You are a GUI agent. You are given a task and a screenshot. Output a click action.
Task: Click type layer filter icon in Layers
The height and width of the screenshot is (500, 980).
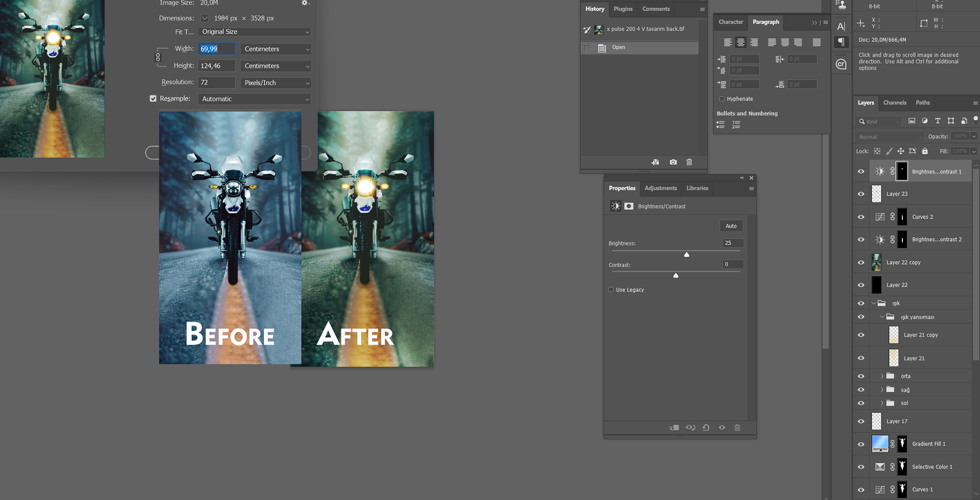pyautogui.click(x=938, y=121)
